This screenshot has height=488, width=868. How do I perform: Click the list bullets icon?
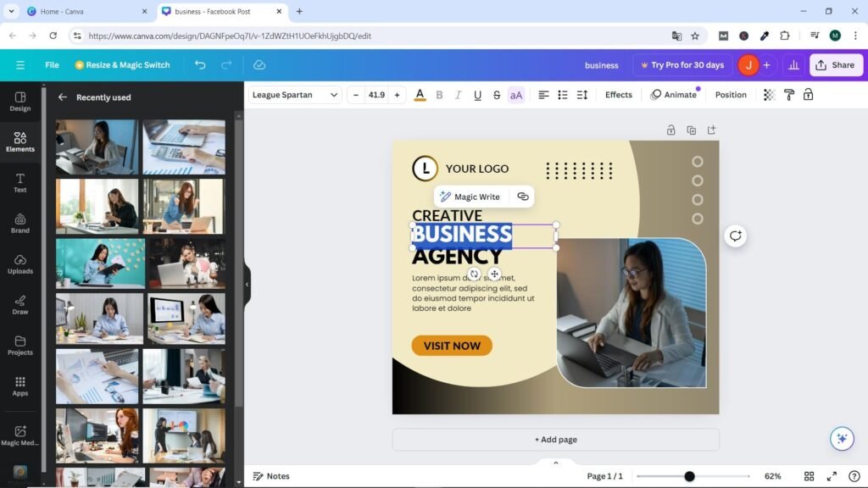tap(562, 95)
